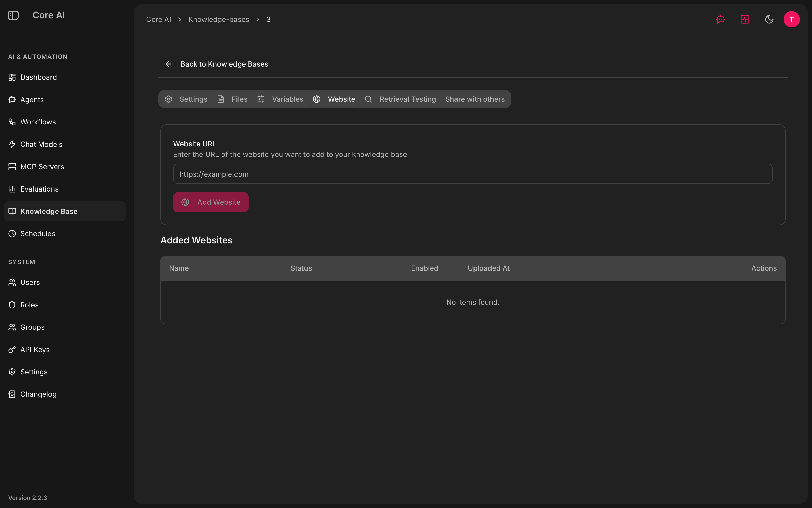Image resolution: width=812 pixels, height=508 pixels.
Task: Click the Agents robot icon in sidebar
Action: click(12, 100)
